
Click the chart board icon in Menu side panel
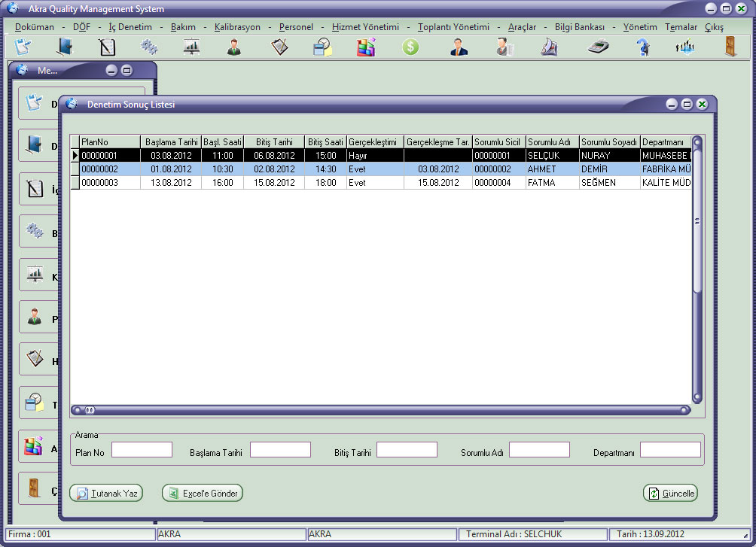tap(35, 274)
